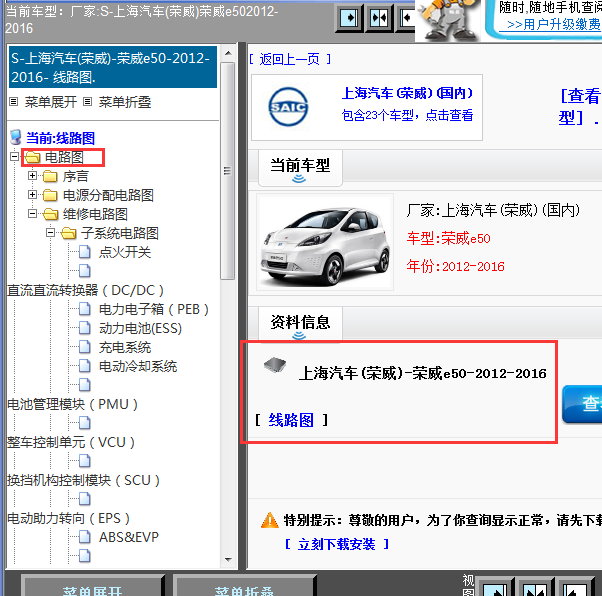Click the mechanic cartoon mascot image

448,19
